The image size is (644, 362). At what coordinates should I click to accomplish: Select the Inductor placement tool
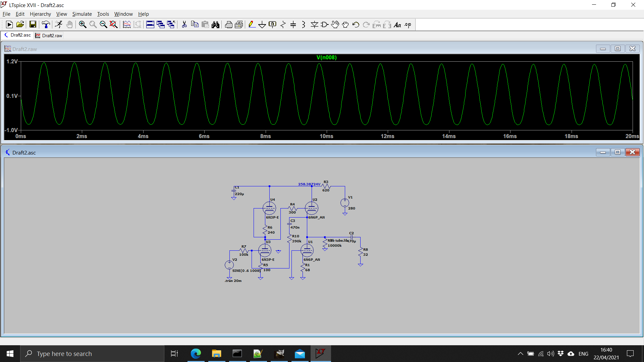[304, 24]
